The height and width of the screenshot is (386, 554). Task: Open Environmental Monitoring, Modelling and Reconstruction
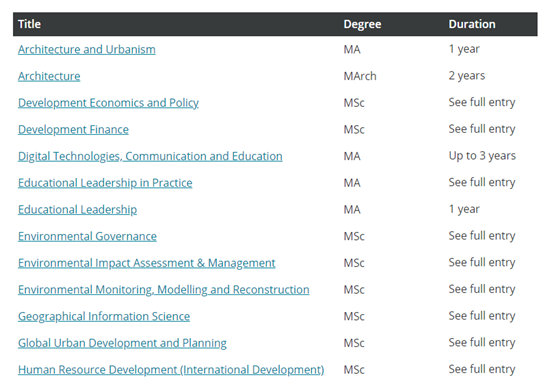coord(164,290)
